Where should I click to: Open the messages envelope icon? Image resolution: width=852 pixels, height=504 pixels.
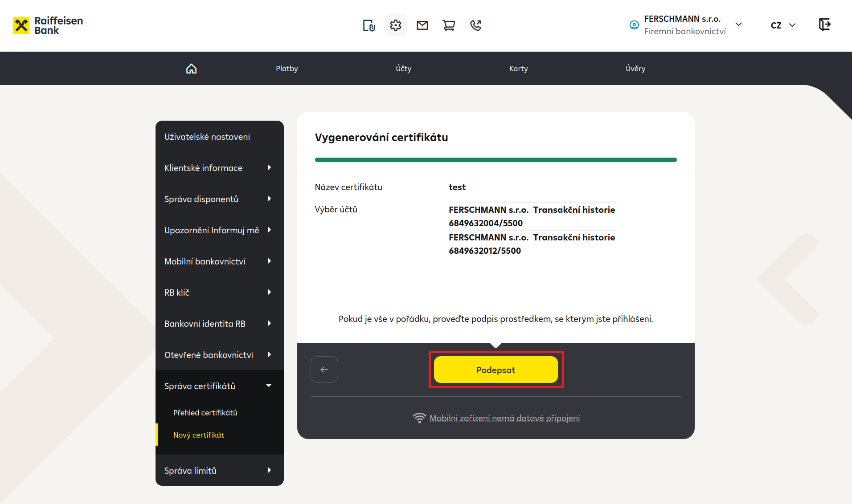422,25
